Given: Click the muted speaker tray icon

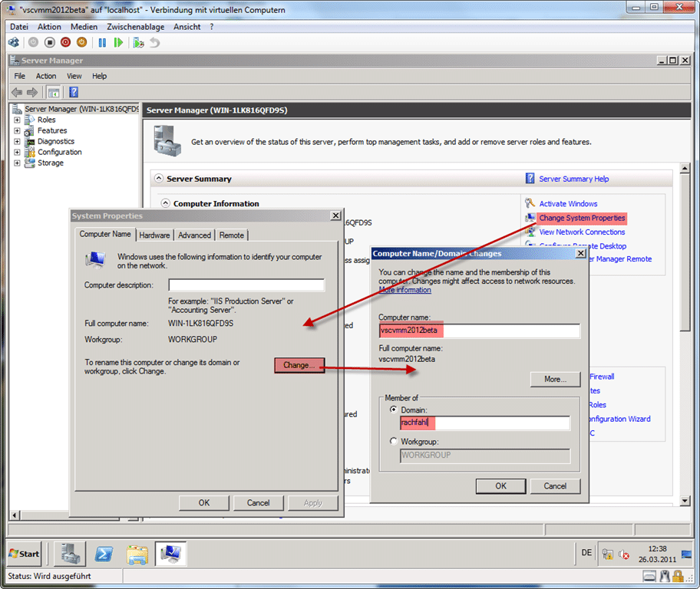Looking at the screenshot, I should 624,554.
